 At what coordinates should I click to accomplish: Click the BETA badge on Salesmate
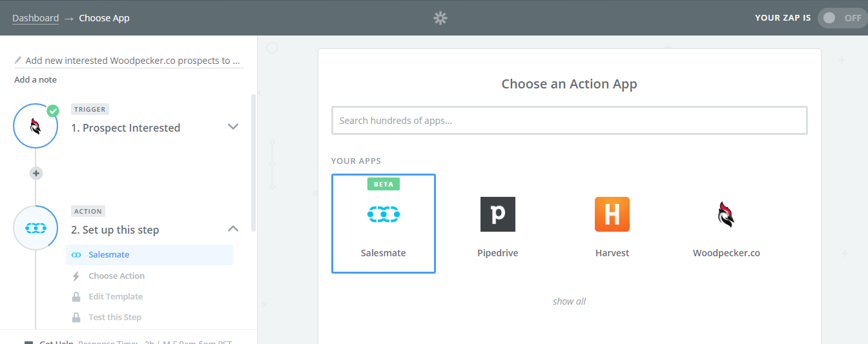pos(384,184)
